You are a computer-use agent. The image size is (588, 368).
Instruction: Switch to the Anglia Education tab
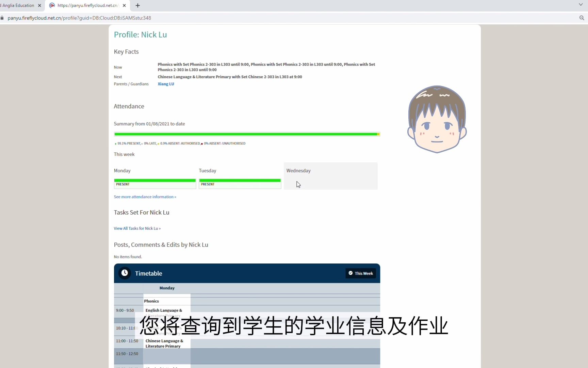[18, 5]
